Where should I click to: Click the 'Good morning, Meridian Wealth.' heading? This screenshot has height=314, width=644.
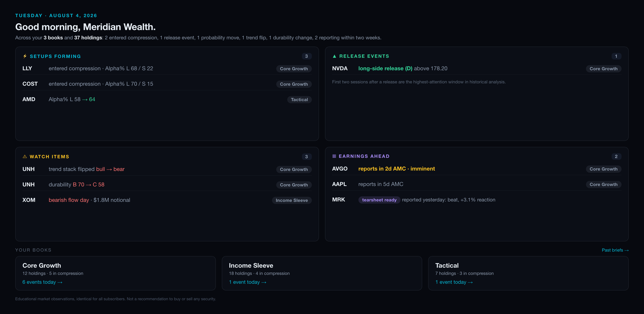(x=86, y=27)
